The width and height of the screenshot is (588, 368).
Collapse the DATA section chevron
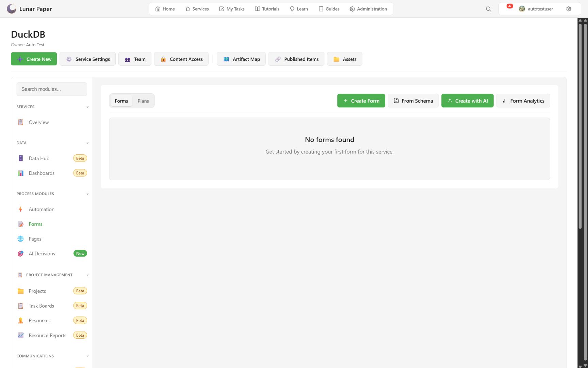(x=87, y=143)
